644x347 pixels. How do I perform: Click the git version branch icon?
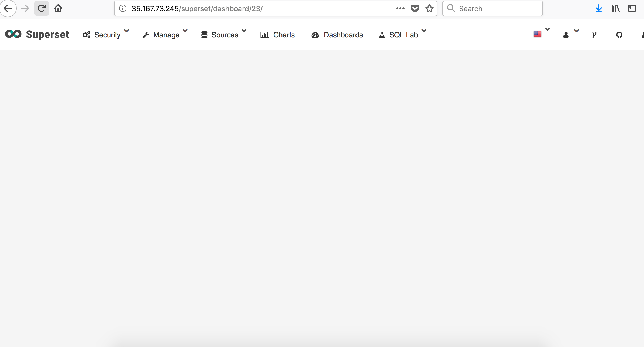(595, 35)
